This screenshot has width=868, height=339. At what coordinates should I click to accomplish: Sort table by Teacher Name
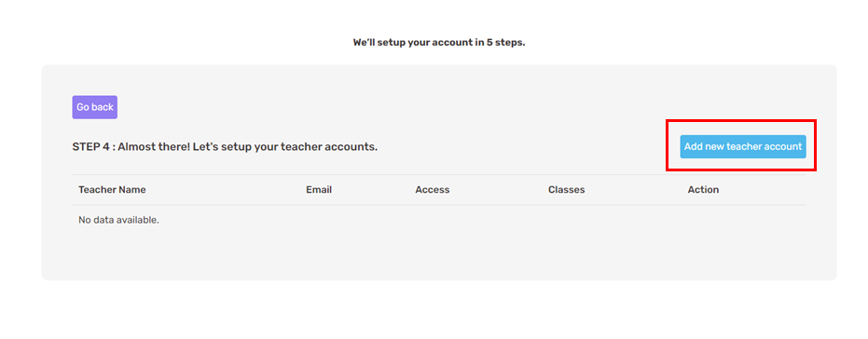[x=113, y=190]
